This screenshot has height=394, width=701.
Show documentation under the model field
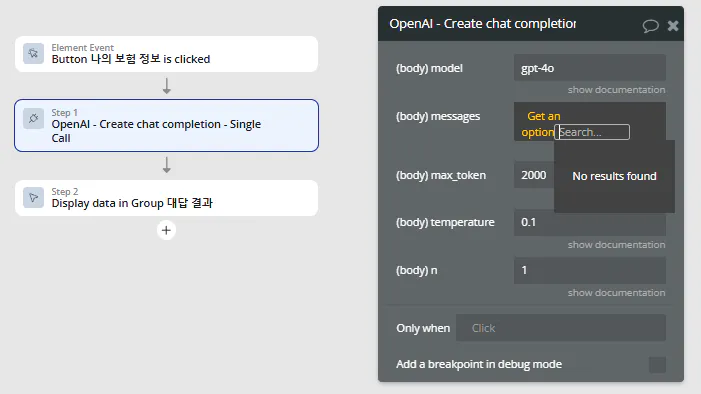(x=616, y=90)
